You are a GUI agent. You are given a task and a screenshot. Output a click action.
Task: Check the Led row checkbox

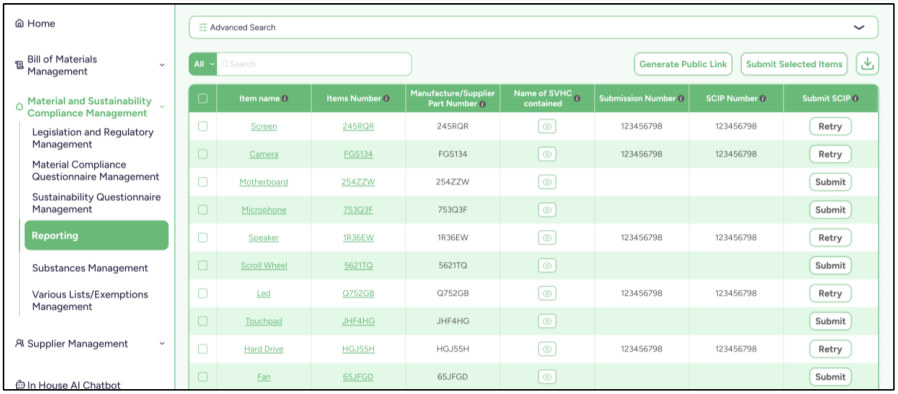tap(203, 293)
